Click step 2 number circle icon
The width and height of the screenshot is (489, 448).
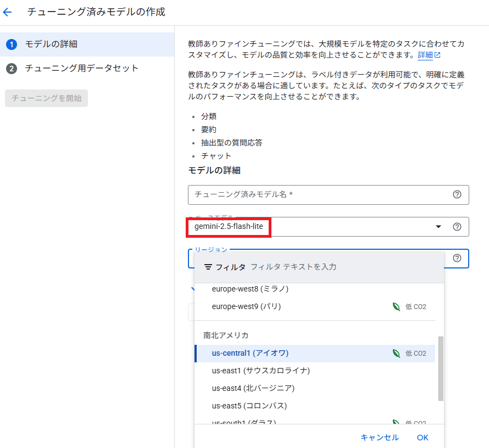[12, 69]
